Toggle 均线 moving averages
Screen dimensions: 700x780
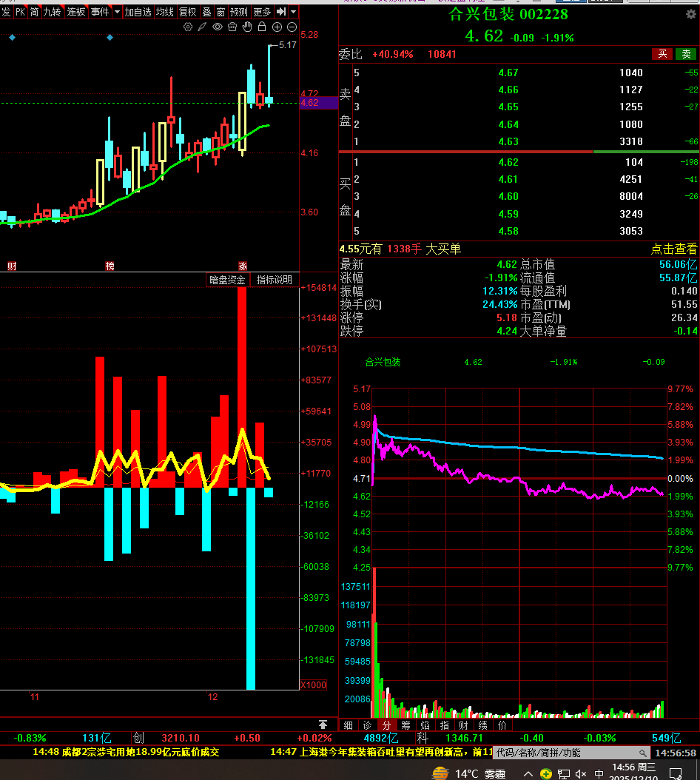pos(165,11)
